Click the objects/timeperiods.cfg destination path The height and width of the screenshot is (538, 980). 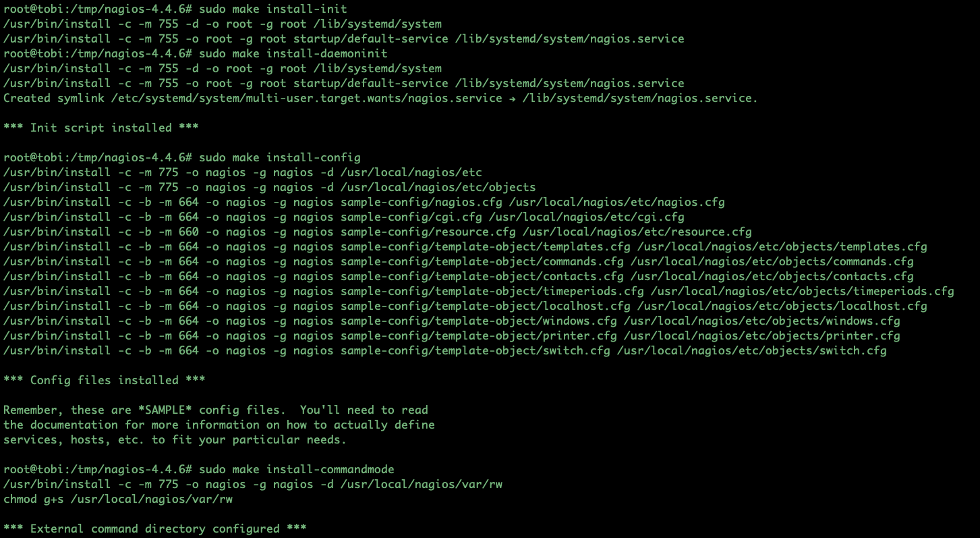(802, 291)
